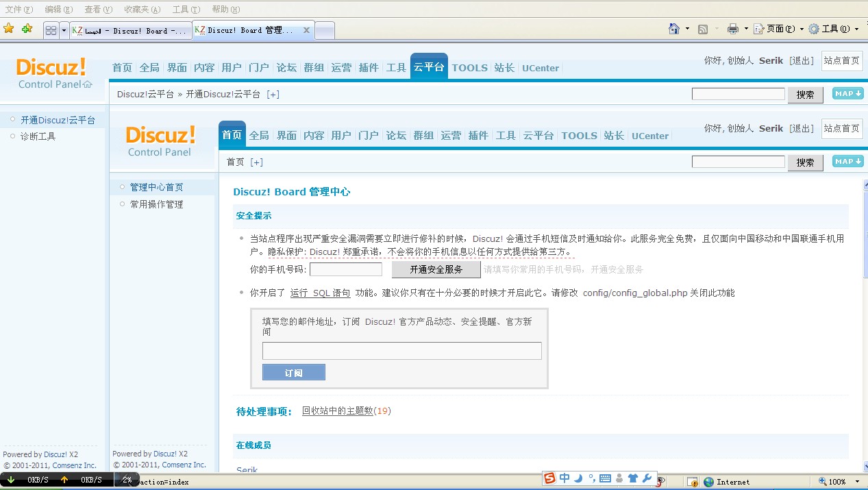Open the Quick Tabs grid icon

point(51,30)
